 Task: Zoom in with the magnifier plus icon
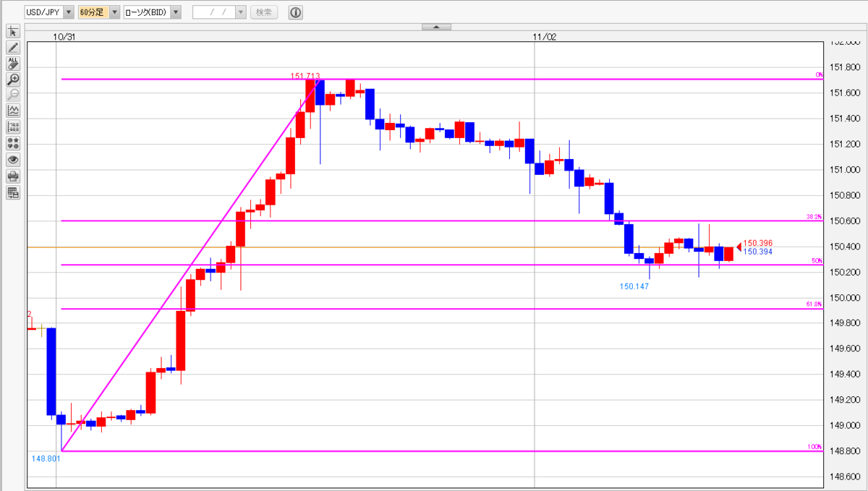coord(13,80)
